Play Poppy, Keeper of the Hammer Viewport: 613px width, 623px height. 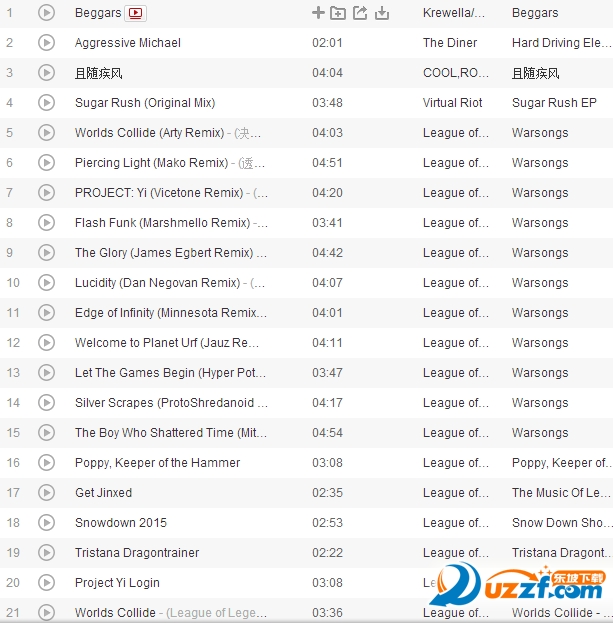click(x=46, y=462)
